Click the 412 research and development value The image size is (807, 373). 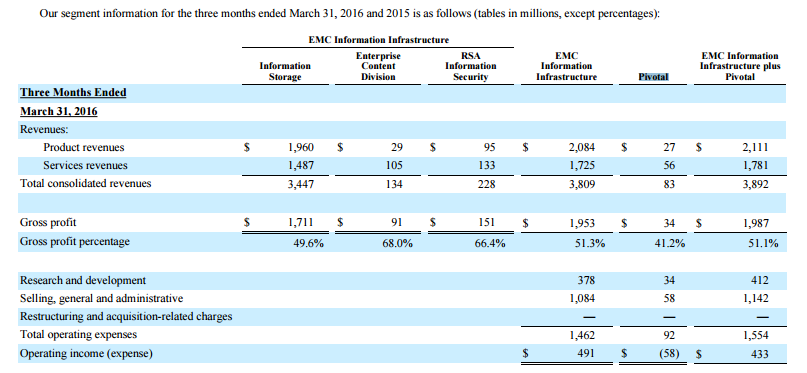[x=760, y=280]
